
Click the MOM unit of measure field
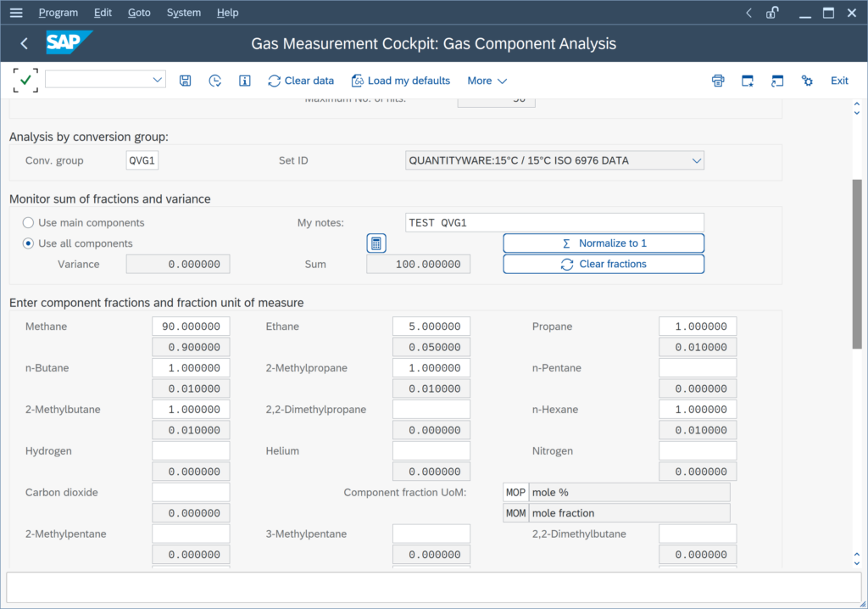(516, 513)
